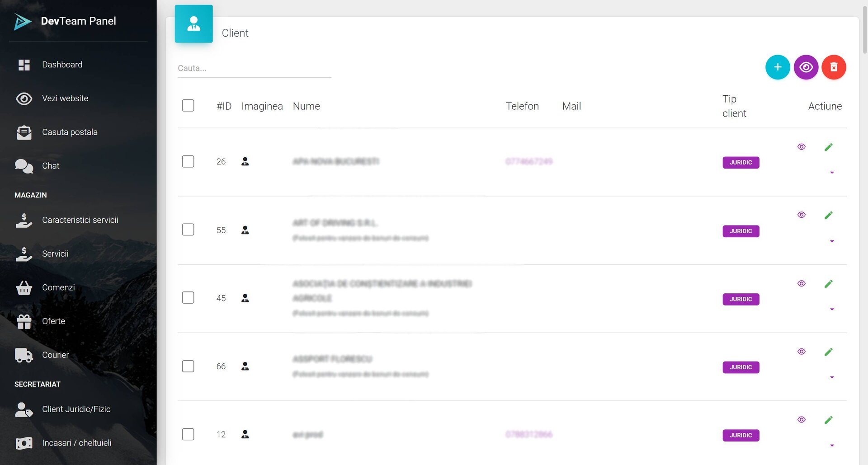Click the JURIDIC badge on row 66
Screen dimensions: 868x465
tap(741, 367)
